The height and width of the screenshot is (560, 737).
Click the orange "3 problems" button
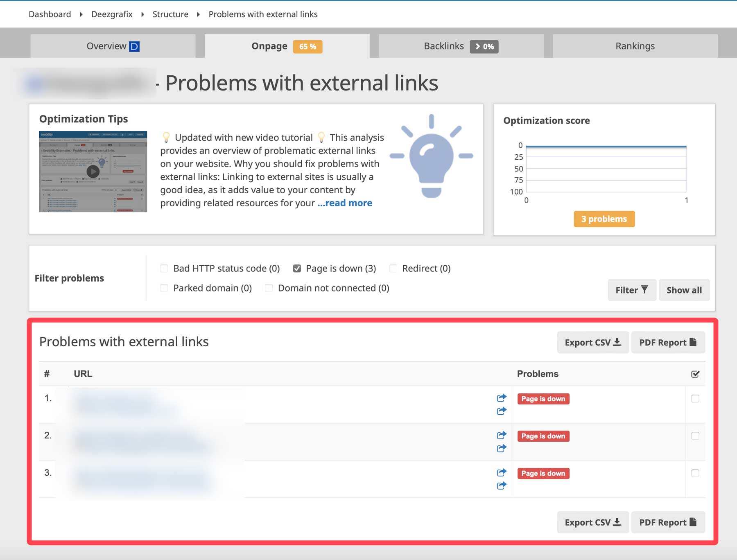pos(604,219)
